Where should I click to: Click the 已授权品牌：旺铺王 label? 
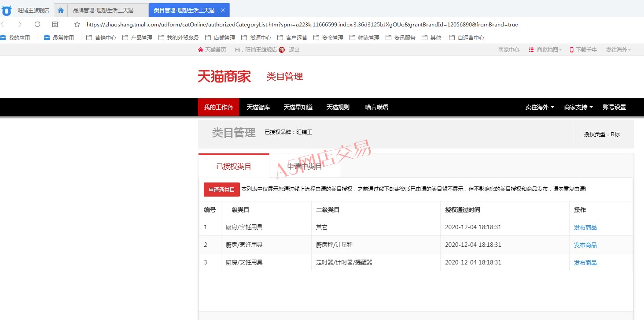[x=288, y=132]
